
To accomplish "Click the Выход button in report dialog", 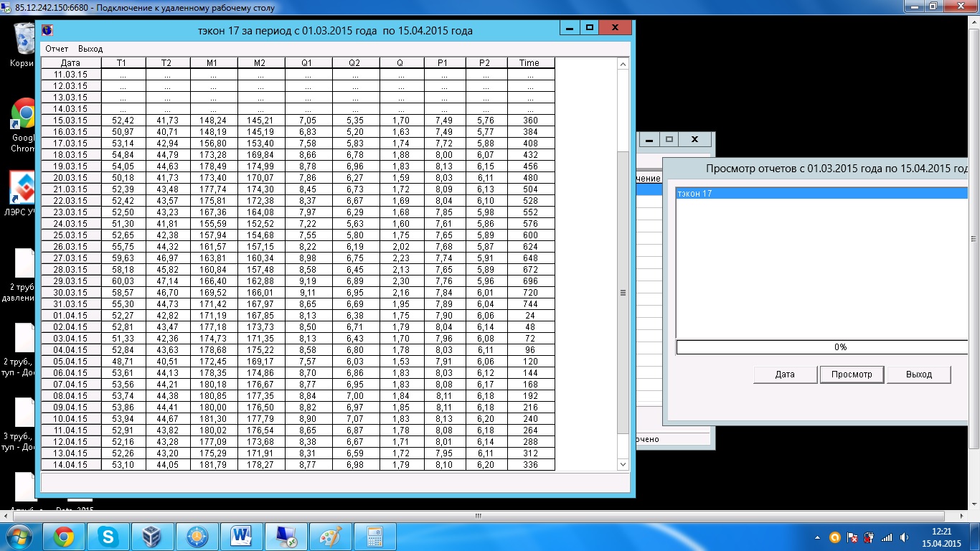I will (918, 375).
